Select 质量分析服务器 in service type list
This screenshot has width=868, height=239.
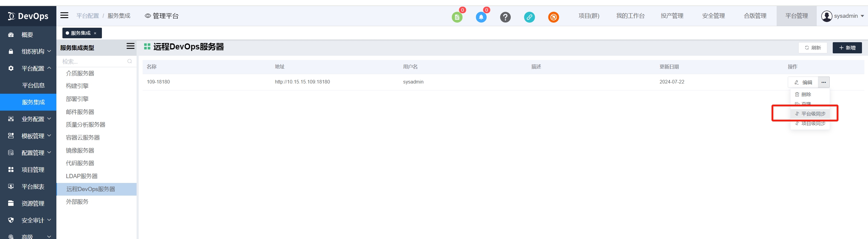(x=97, y=124)
